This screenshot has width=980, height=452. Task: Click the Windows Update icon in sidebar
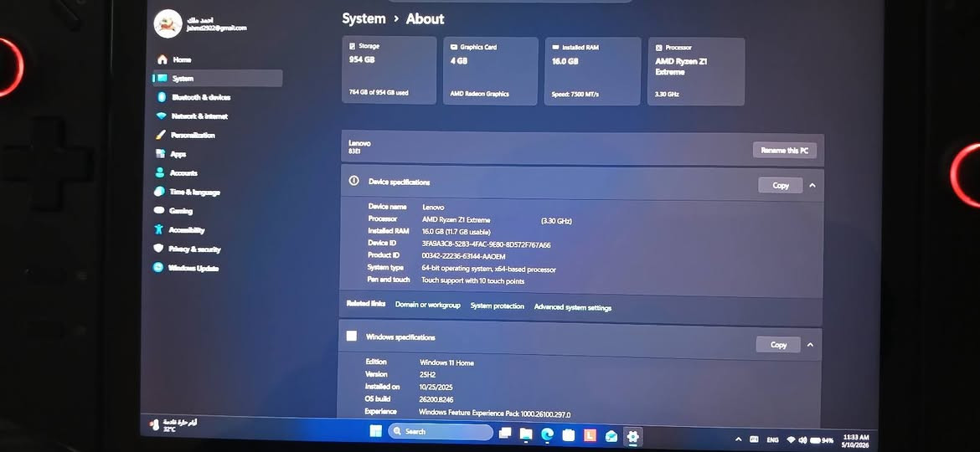(158, 268)
